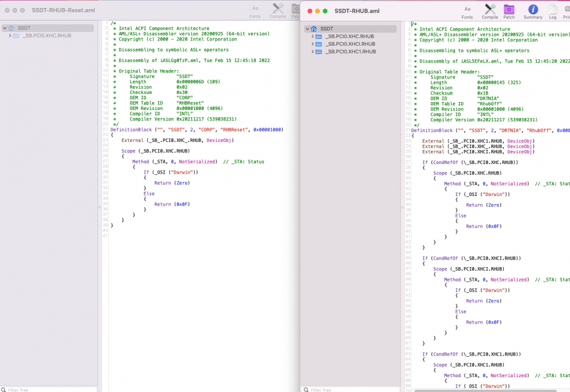Screen dimensions: 570x392
Task: Open the Patch tool icon
Action: [509, 12]
